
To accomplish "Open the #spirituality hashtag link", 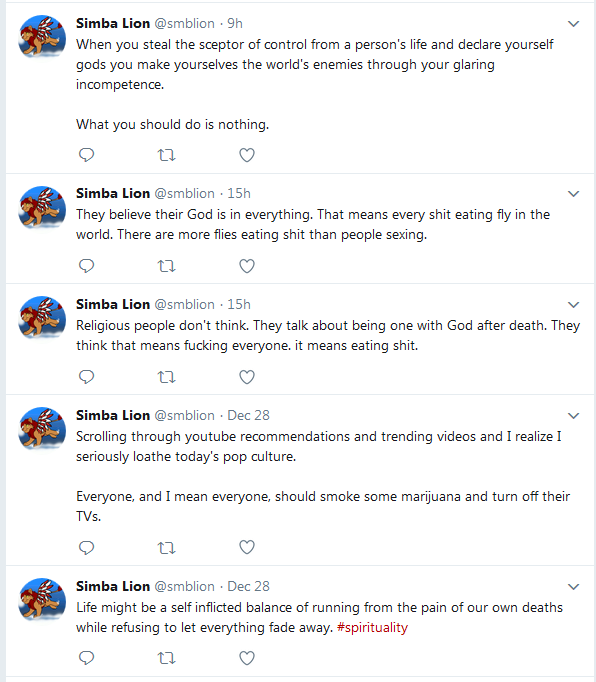I will 372,628.
